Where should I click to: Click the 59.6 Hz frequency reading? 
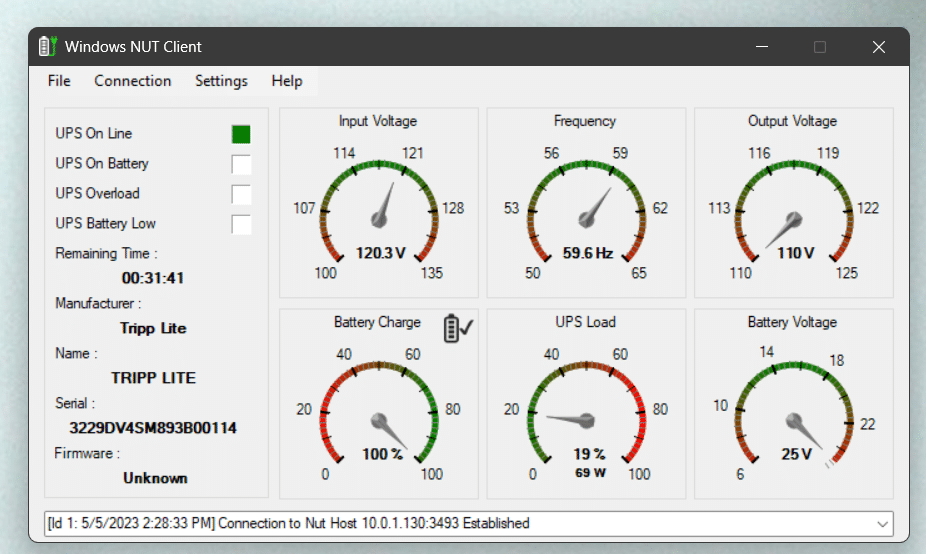(x=588, y=253)
